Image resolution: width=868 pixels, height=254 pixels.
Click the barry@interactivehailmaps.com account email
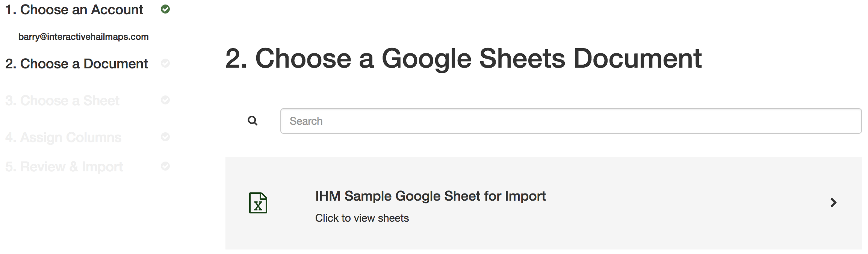pos(83,37)
